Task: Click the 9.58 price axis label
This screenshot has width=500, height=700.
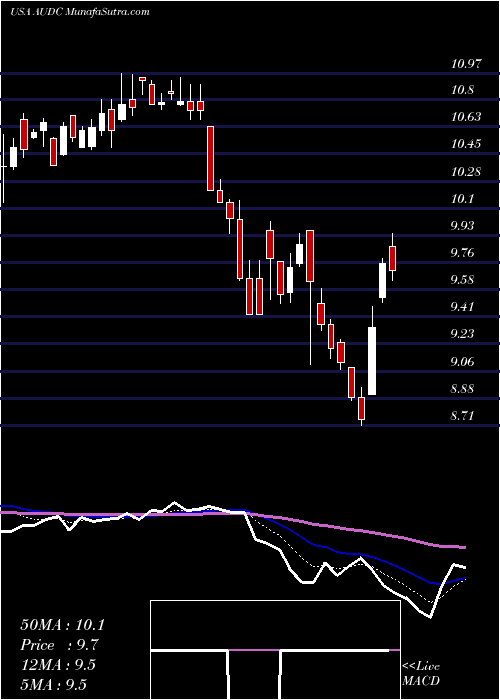Action: (464, 280)
